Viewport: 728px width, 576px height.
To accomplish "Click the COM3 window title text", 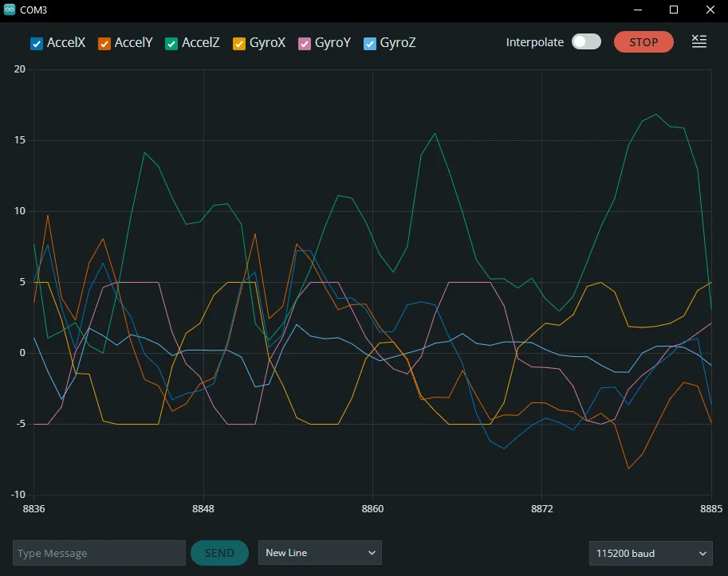I will click(x=33, y=10).
